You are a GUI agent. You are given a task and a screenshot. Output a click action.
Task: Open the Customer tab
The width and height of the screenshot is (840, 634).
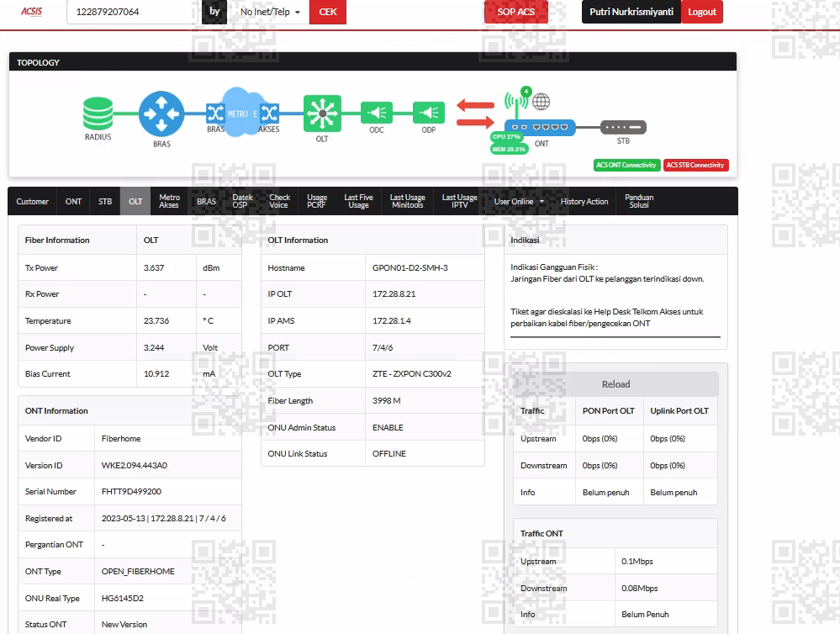(x=32, y=202)
